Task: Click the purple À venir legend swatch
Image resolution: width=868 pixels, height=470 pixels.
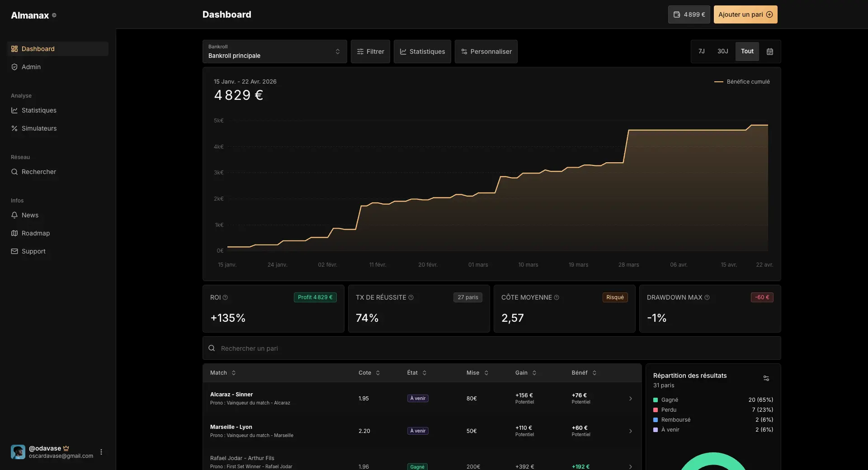Action: [x=656, y=430]
